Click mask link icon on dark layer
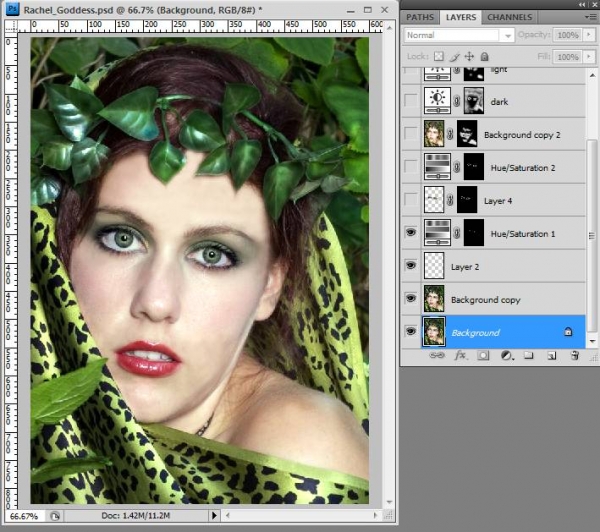The image size is (600, 532). point(457,101)
